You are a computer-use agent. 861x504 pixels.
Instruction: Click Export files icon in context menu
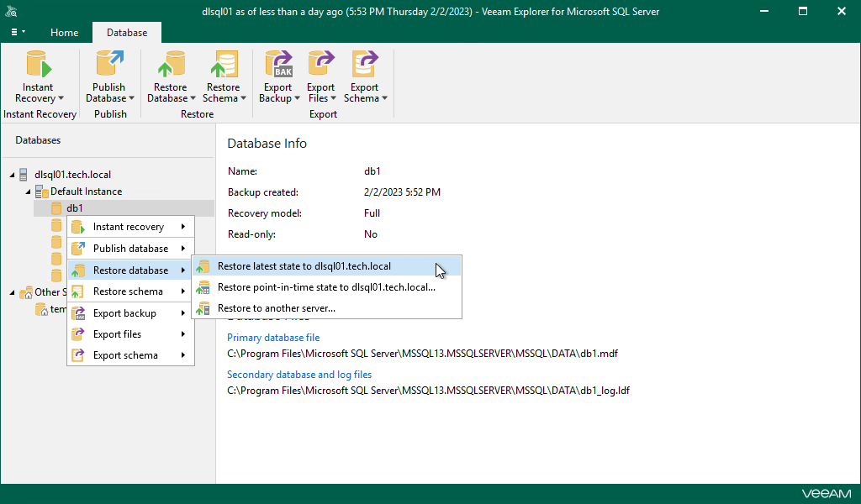click(78, 334)
